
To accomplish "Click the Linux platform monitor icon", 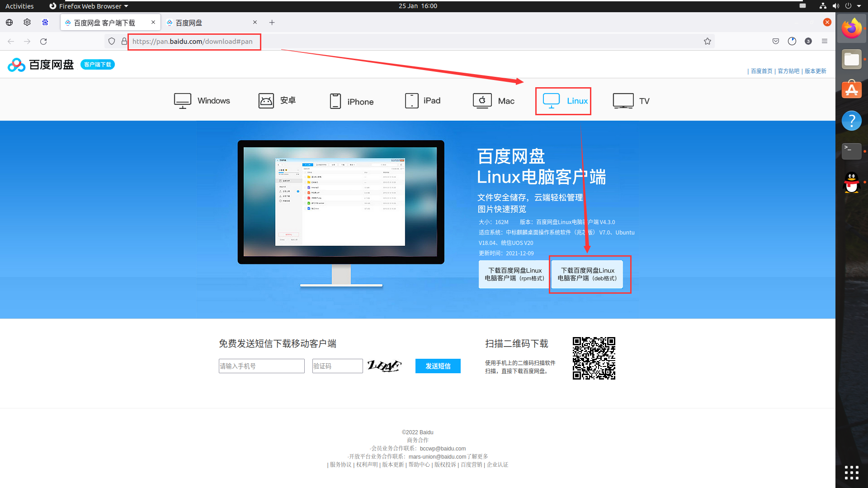I will pyautogui.click(x=551, y=100).
